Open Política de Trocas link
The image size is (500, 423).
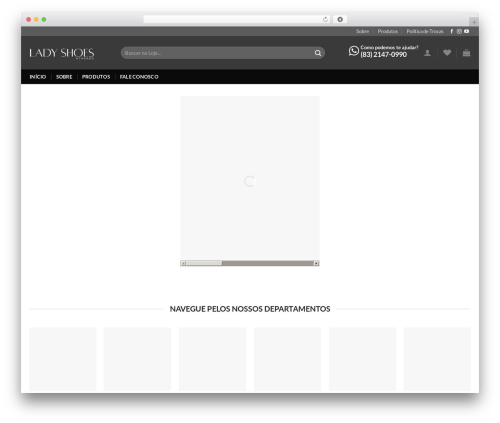[x=425, y=31]
